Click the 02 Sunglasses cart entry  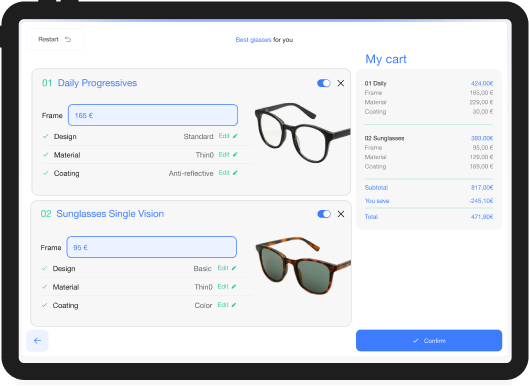pyautogui.click(x=384, y=138)
